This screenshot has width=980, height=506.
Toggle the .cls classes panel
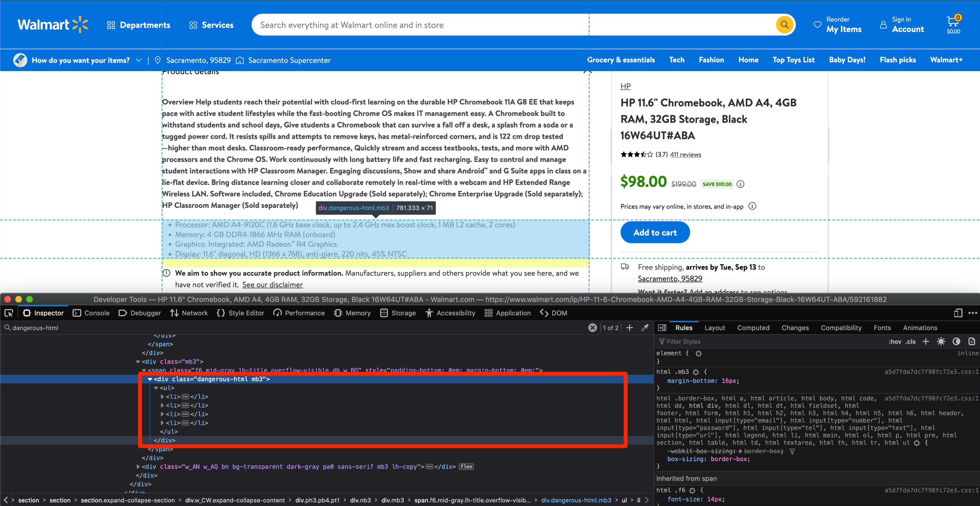pyautogui.click(x=910, y=341)
